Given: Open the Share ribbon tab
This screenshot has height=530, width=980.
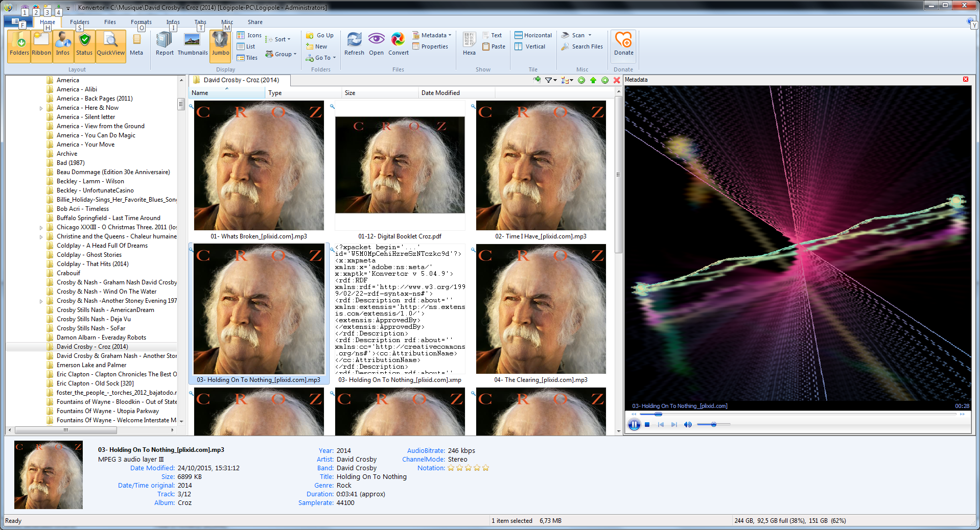Looking at the screenshot, I should tap(255, 22).
